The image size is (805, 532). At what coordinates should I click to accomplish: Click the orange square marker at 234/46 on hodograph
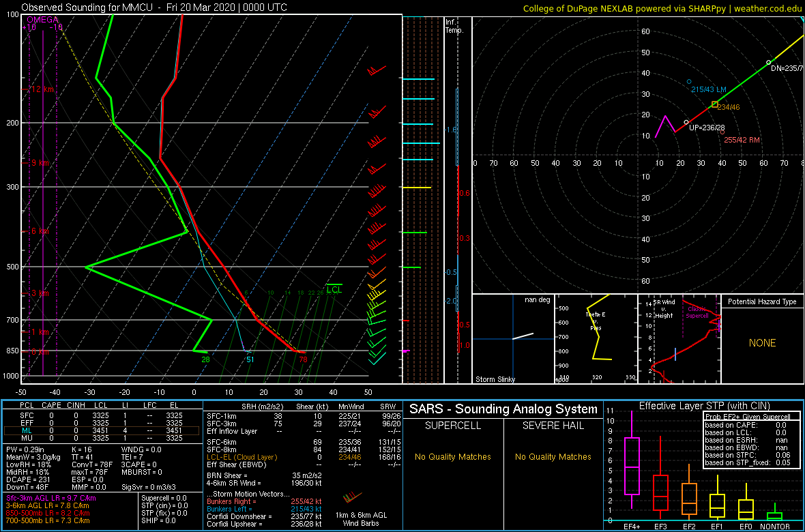(x=715, y=104)
